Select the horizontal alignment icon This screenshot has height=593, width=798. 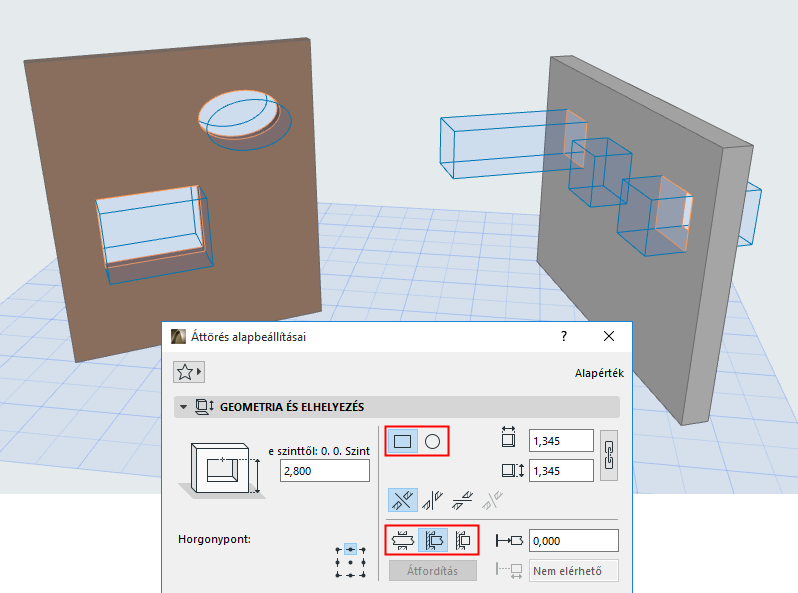click(462, 500)
